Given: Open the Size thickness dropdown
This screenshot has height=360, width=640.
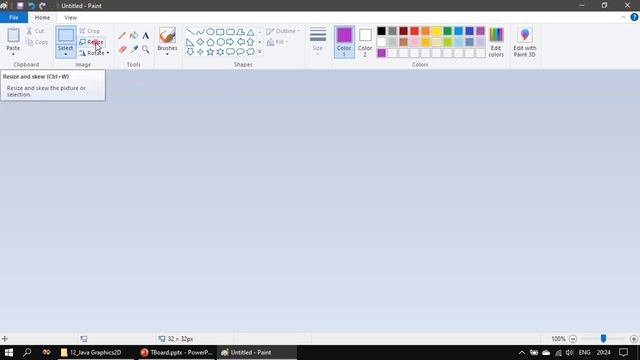Looking at the screenshot, I should [x=318, y=41].
